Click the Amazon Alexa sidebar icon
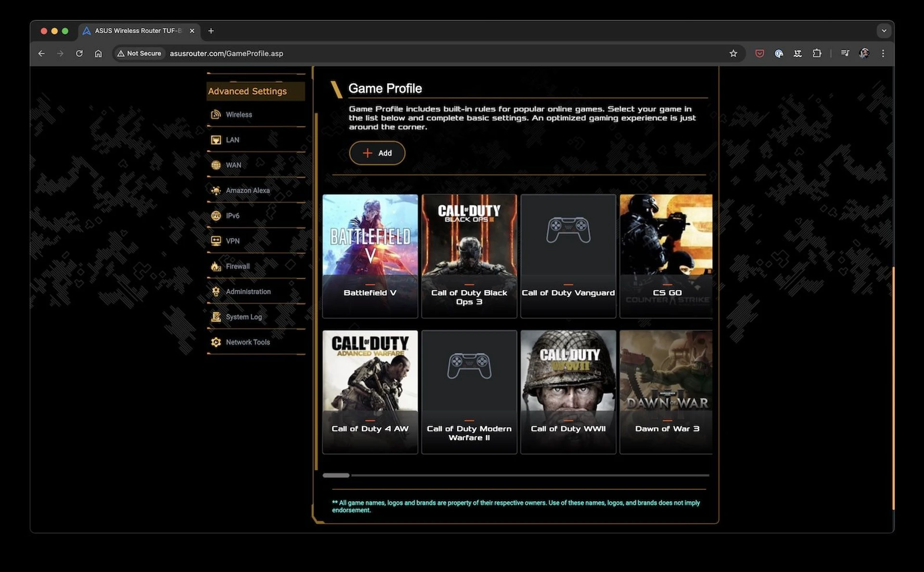The image size is (924, 572). 216,191
